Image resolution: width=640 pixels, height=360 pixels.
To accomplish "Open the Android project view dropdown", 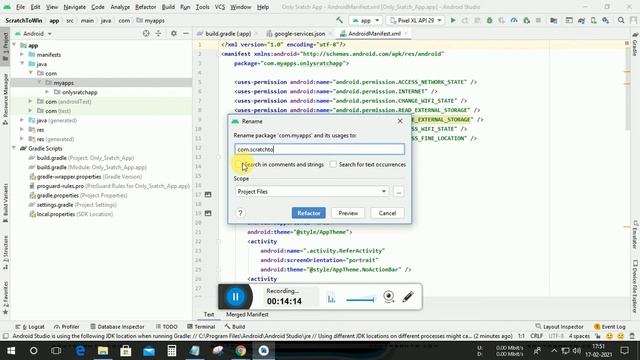I will pyautogui.click(x=33, y=33).
